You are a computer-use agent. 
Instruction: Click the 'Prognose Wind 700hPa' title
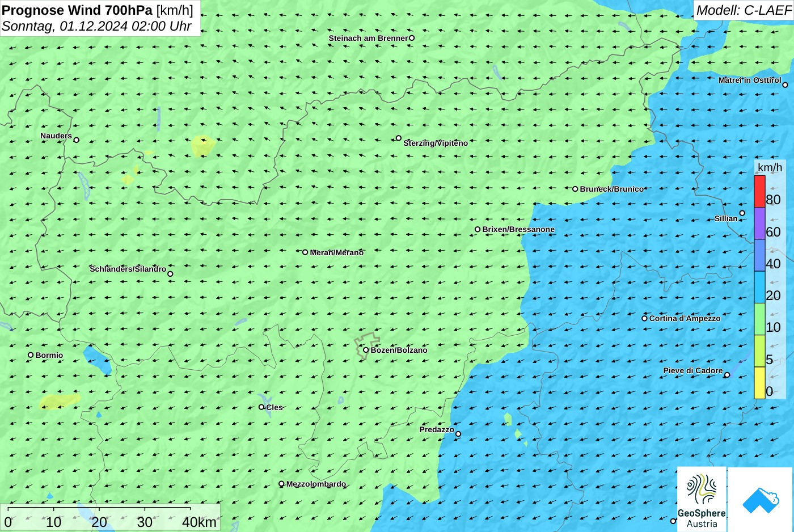coord(77,10)
